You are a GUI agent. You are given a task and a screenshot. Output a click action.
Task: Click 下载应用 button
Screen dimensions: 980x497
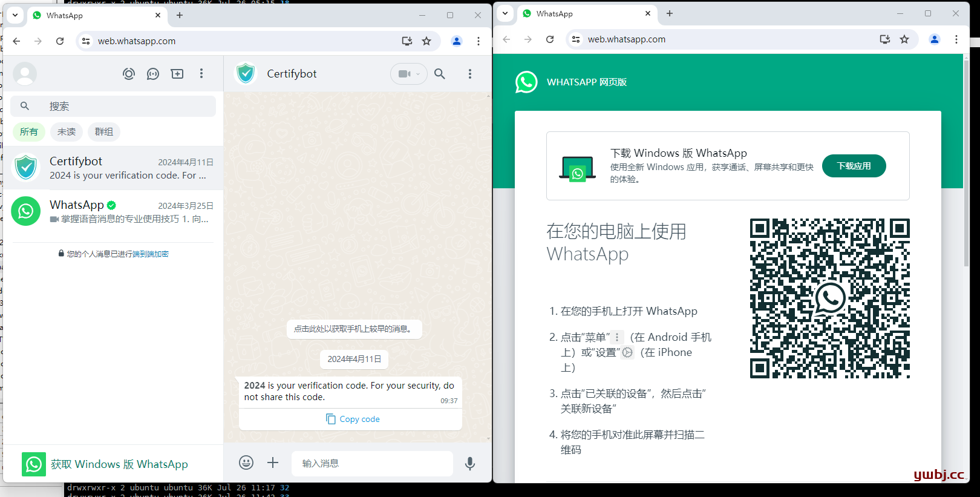click(x=854, y=166)
